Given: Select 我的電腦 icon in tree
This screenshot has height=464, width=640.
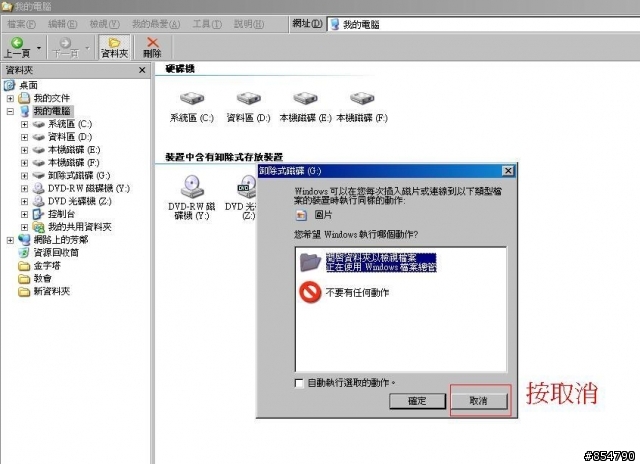Looking at the screenshot, I should pyautogui.click(x=25, y=111).
